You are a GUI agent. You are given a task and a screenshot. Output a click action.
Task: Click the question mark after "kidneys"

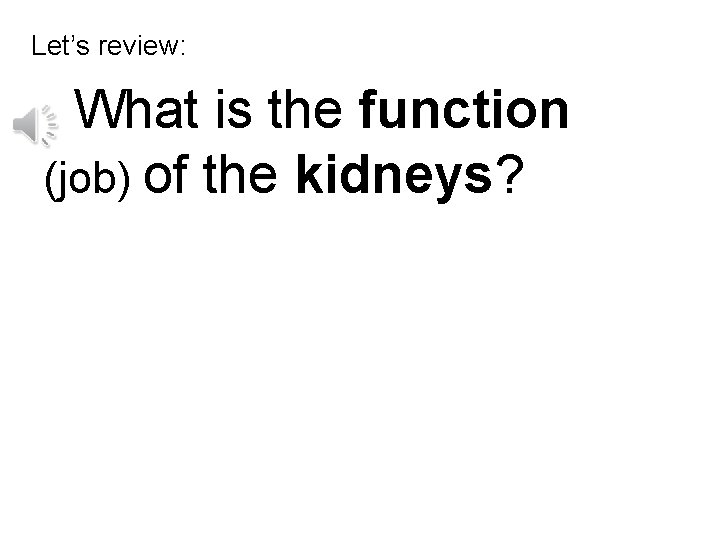coord(512,176)
